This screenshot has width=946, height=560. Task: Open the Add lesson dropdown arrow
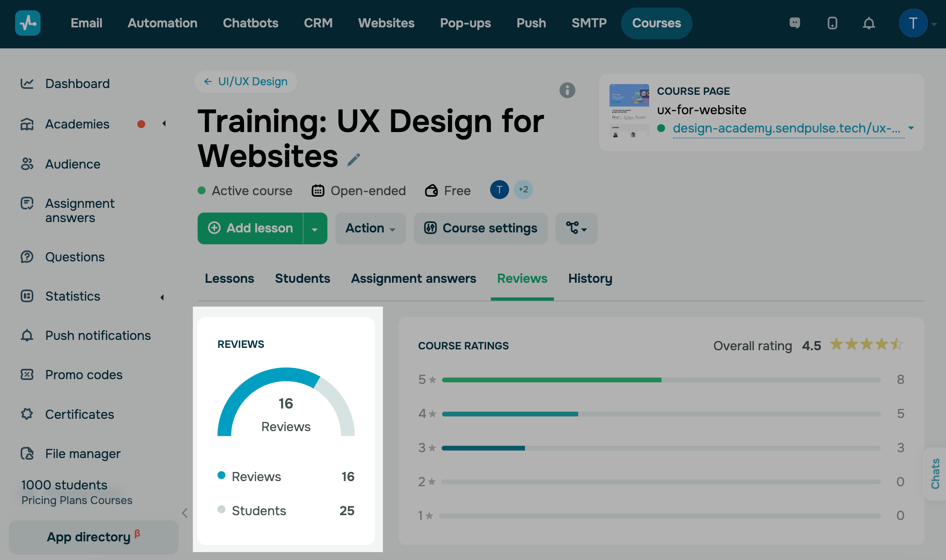[315, 229]
